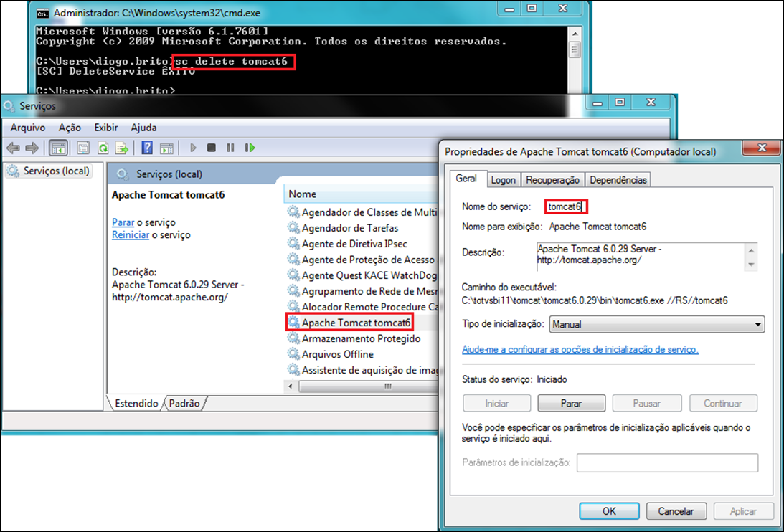
Task: Click the Start service play icon
Action: coord(194,148)
